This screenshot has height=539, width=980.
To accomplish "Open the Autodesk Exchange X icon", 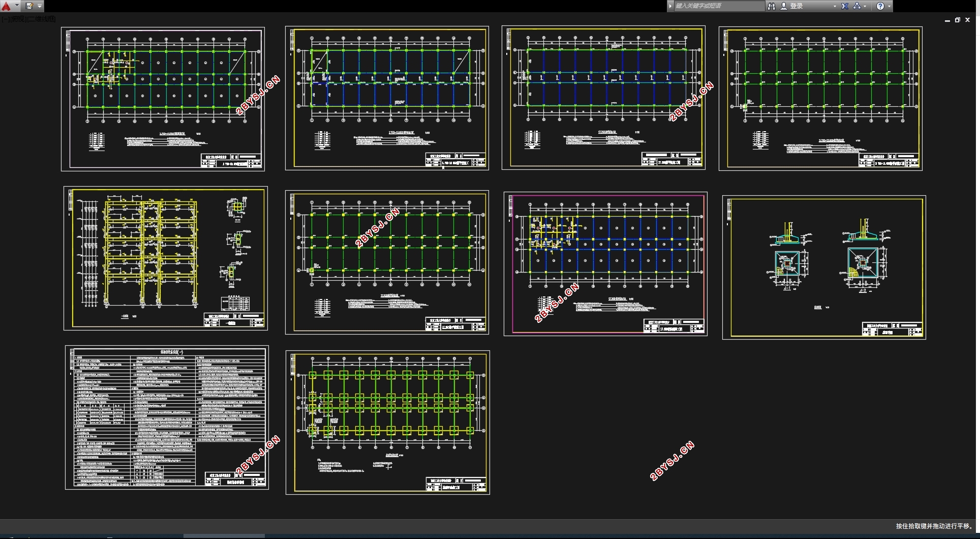I will (844, 6).
